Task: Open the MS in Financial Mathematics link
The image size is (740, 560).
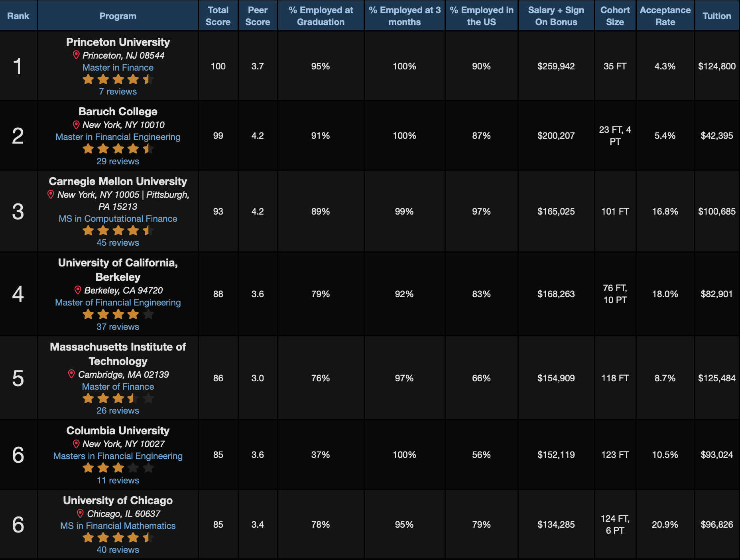Action: coord(118,526)
